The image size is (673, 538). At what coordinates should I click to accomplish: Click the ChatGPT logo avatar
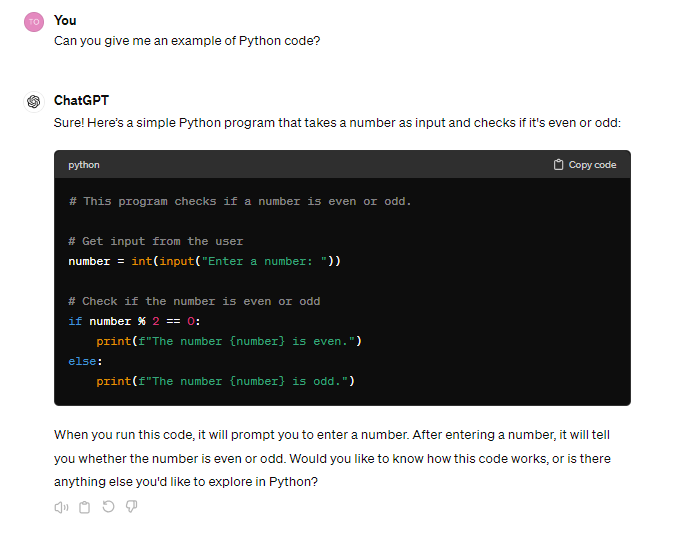click(34, 102)
